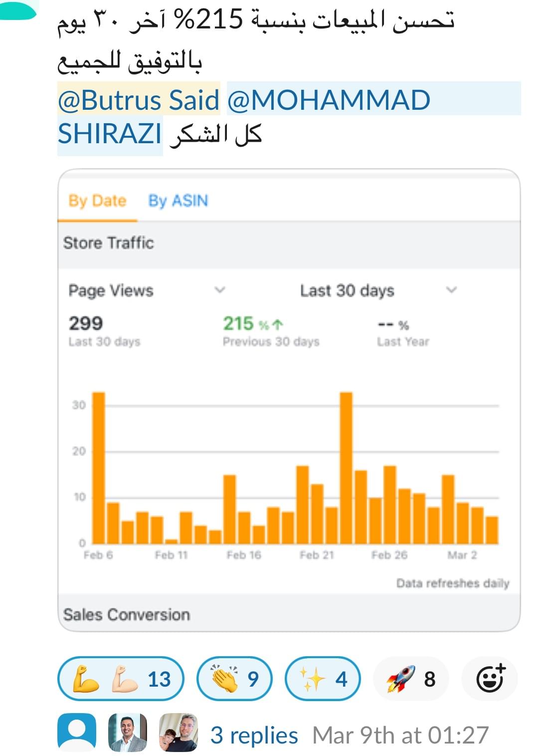Open @Butrus Said mention
Image resolution: width=545 pixels, height=756 pixels.
pyautogui.click(x=139, y=100)
